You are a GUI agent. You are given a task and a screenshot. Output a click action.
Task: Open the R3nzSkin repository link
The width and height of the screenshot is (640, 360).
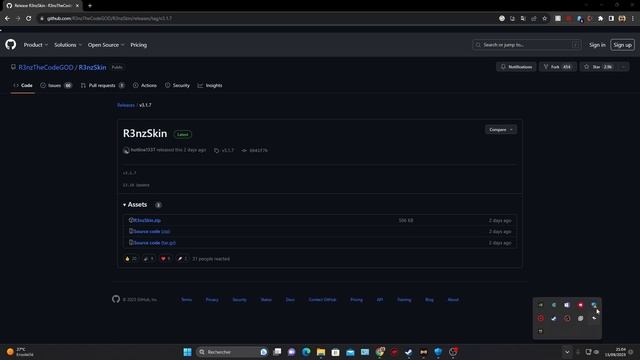click(x=92, y=67)
